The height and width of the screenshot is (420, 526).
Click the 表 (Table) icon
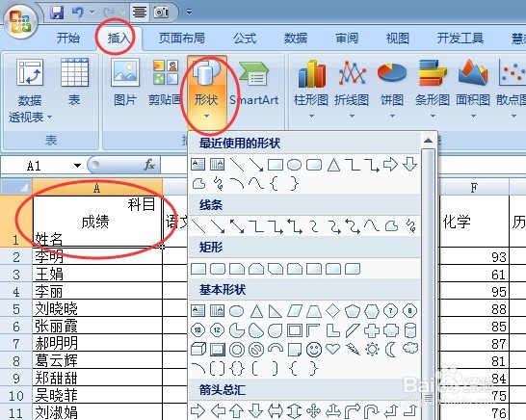(74, 82)
